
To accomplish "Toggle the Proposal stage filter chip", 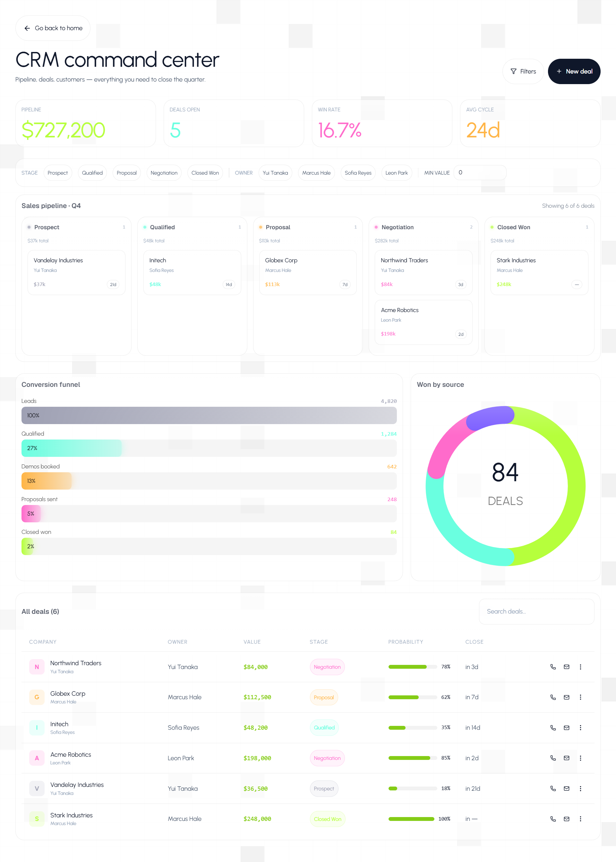I will point(127,173).
